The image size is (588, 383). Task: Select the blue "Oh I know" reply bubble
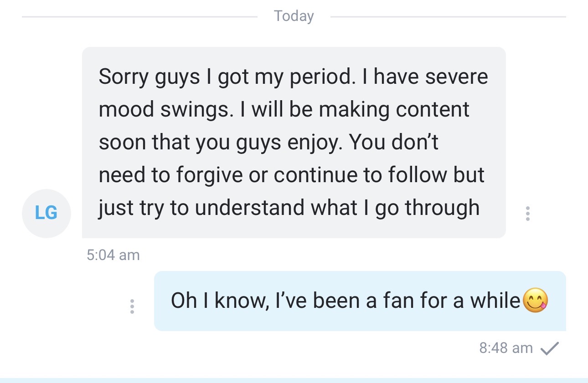pyautogui.click(x=359, y=301)
